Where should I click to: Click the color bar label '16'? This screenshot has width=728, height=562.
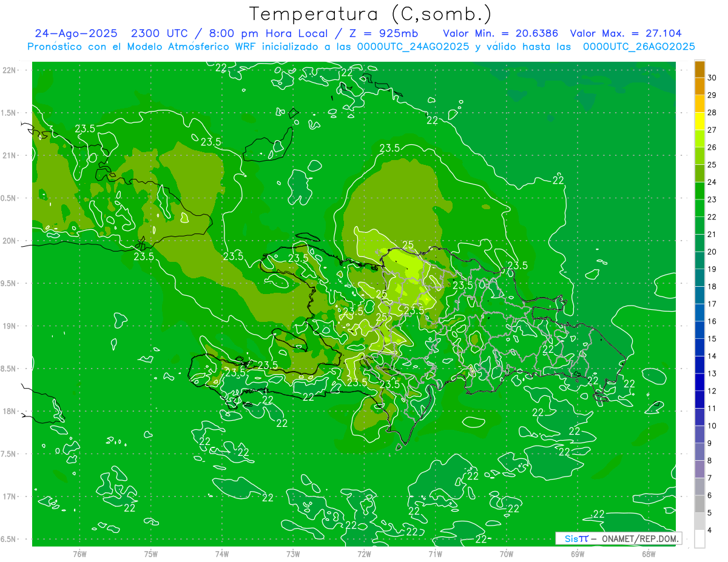(x=712, y=321)
